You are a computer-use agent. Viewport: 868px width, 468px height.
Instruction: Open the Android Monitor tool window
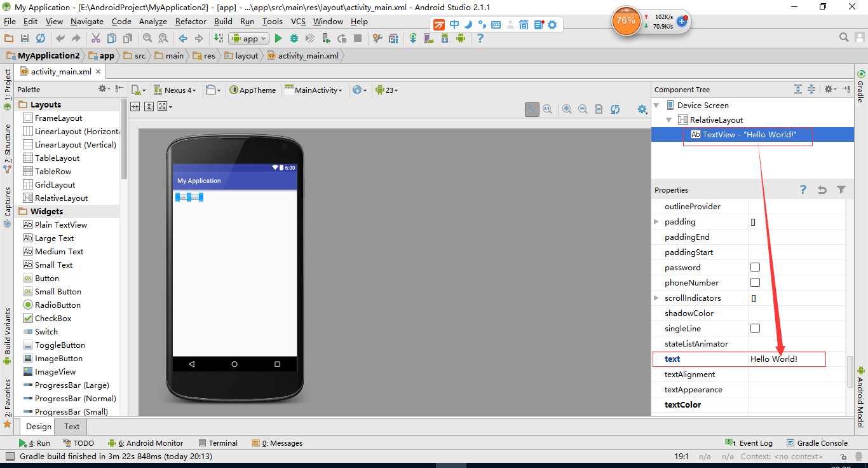146,443
